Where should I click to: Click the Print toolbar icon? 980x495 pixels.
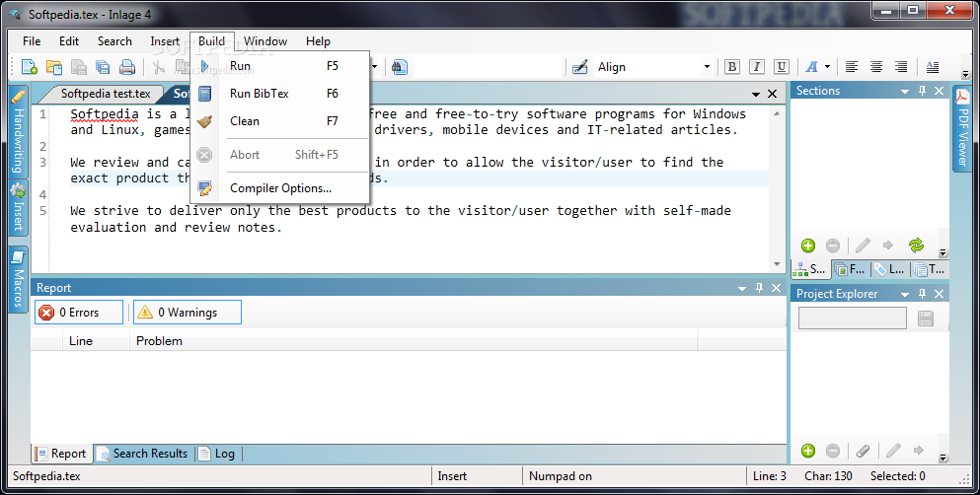(x=127, y=67)
